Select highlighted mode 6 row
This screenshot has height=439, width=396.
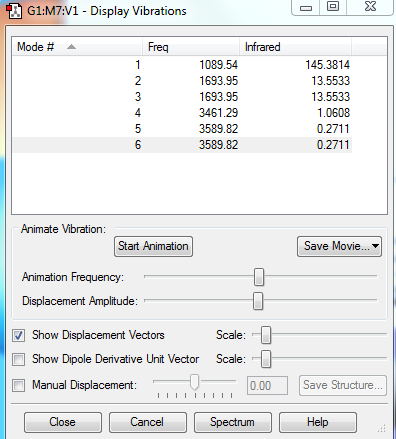pyautogui.click(x=182, y=145)
